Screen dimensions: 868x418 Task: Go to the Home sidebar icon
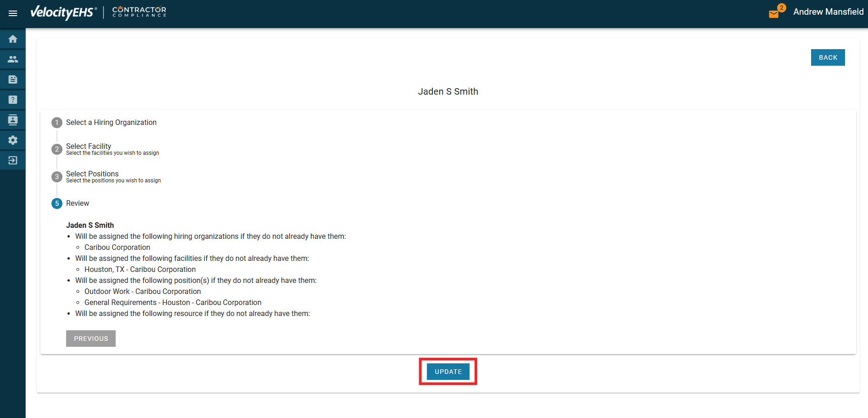pos(13,39)
